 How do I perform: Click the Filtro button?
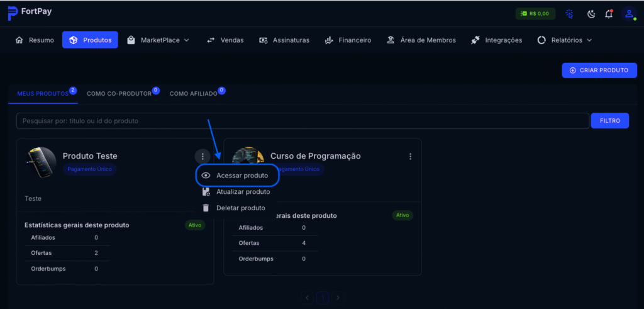609,121
